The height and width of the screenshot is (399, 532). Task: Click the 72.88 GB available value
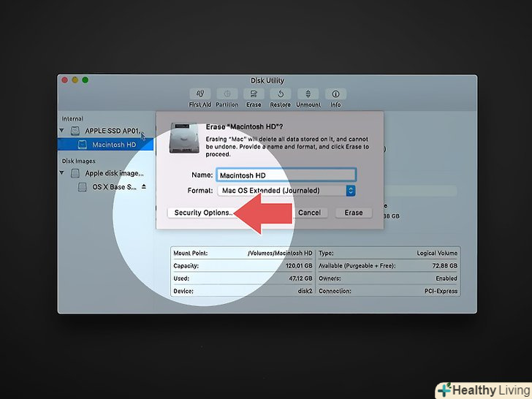[445, 266]
